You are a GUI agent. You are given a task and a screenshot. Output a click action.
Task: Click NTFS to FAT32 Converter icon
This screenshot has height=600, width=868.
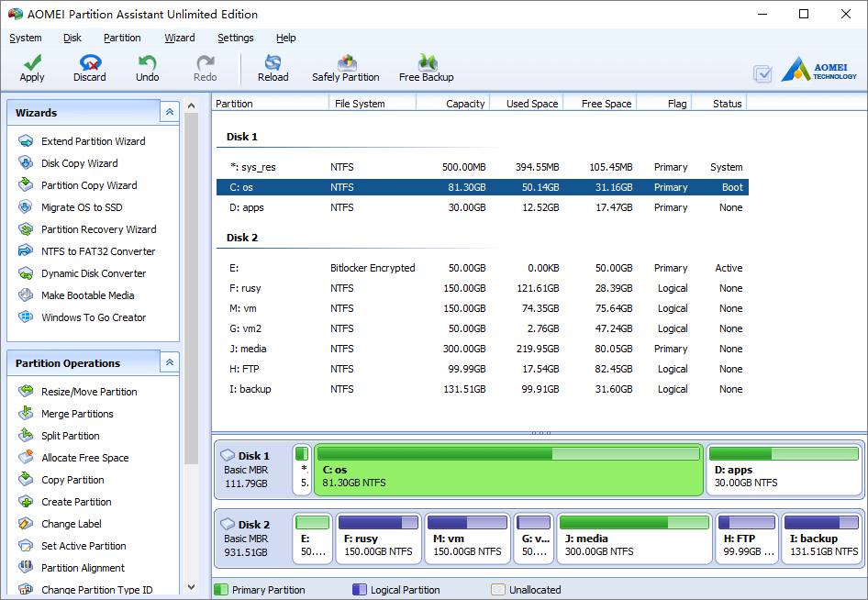point(26,251)
